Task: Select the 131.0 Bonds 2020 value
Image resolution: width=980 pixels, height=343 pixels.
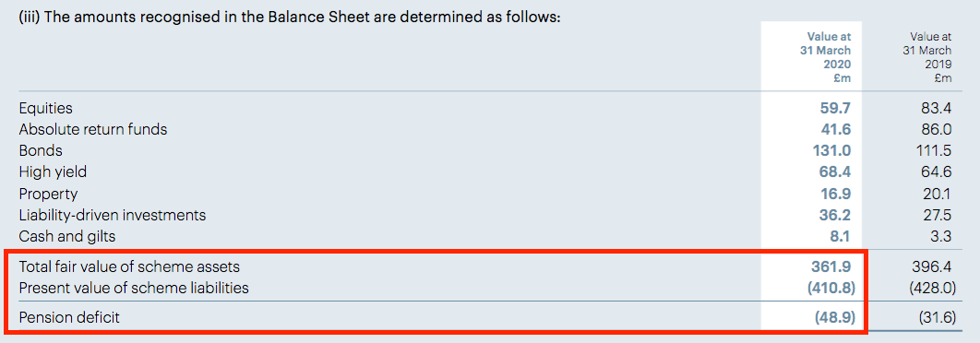Action: coord(831,150)
